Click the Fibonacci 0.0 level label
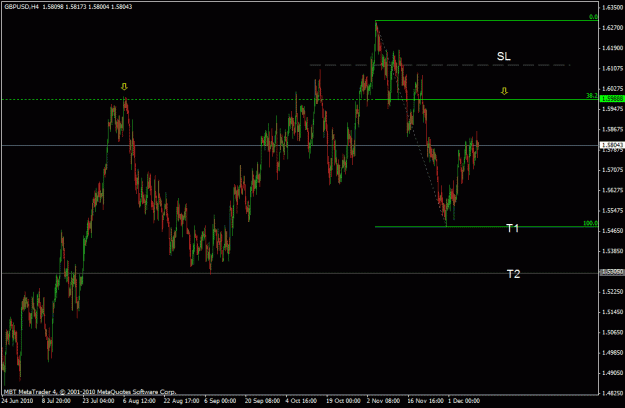The image size is (625, 408). pyautogui.click(x=594, y=17)
